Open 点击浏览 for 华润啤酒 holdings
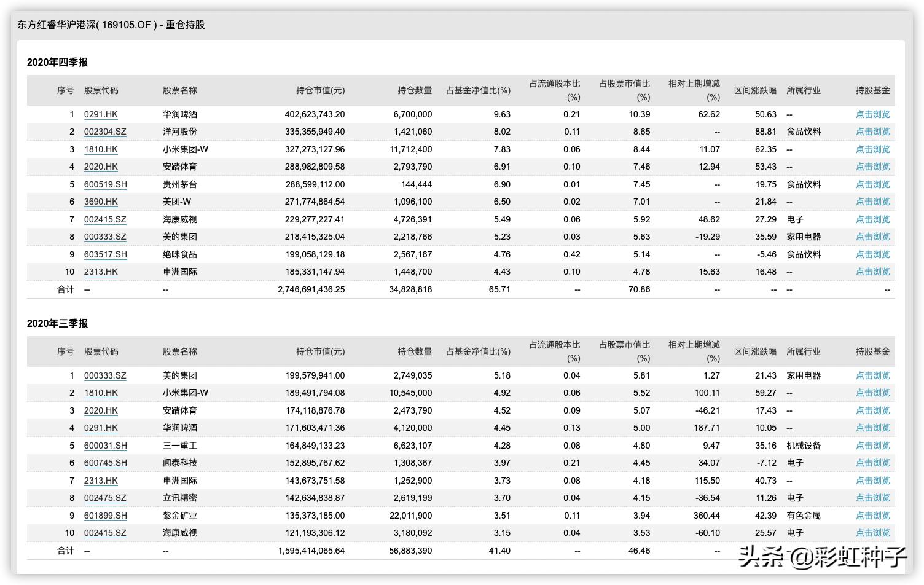Viewport: 924px width, 585px height. pyautogui.click(x=873, y=114)
